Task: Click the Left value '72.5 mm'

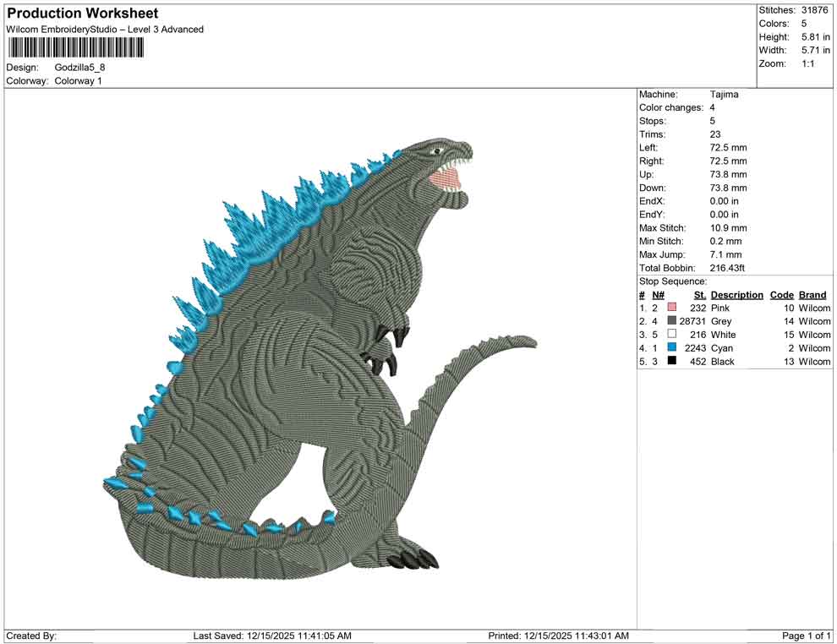Action: pyautogui.click(x=729, y=148)
